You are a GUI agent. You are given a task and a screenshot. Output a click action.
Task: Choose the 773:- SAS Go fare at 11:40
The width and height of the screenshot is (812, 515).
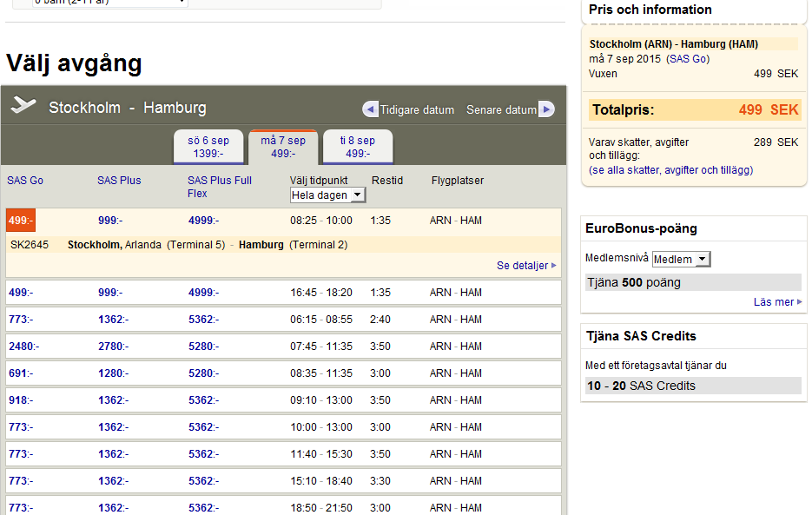[21, 454]
